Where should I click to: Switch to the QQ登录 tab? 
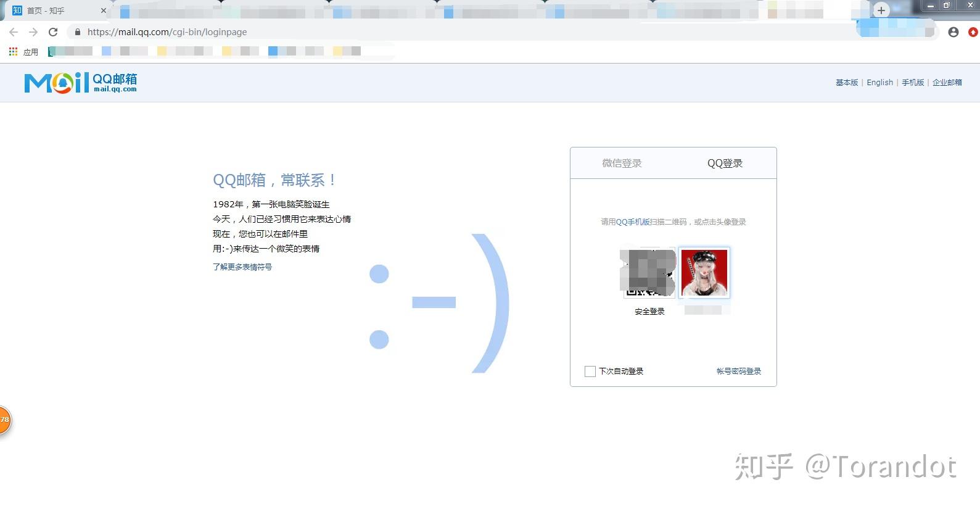point(725,164)
